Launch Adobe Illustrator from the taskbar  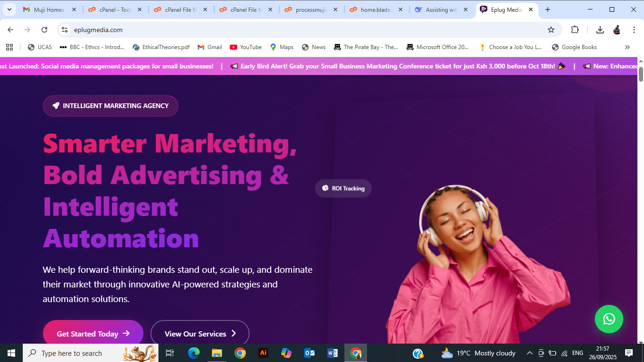(x=263, y=353)
